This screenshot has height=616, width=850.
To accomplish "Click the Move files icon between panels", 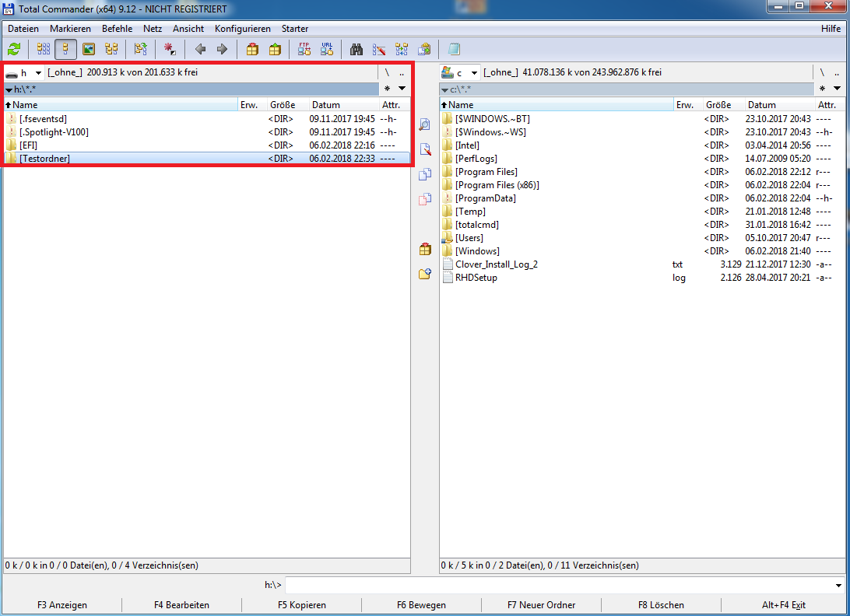I will [x=425, y=199].
